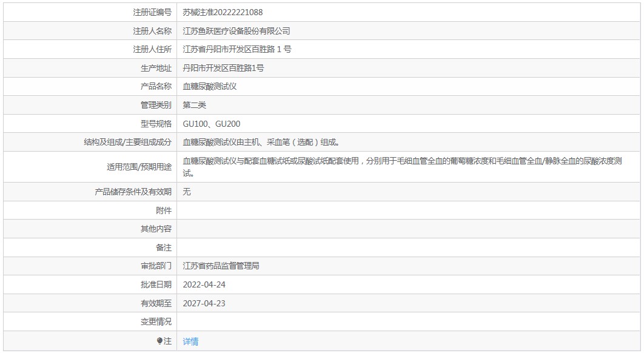Select product name 血糖尿酸测试仪
Screen dimensions: 644x353
pos(209,86)
